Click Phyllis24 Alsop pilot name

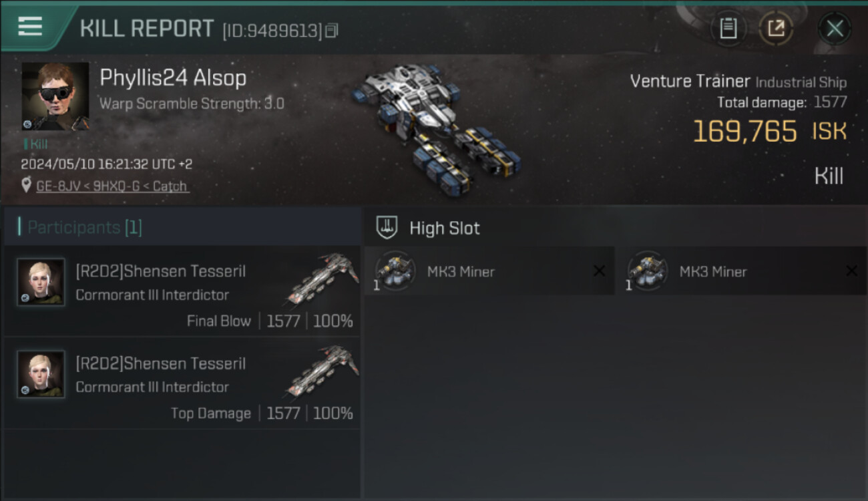pyautogui.click(x=173, y=77)
